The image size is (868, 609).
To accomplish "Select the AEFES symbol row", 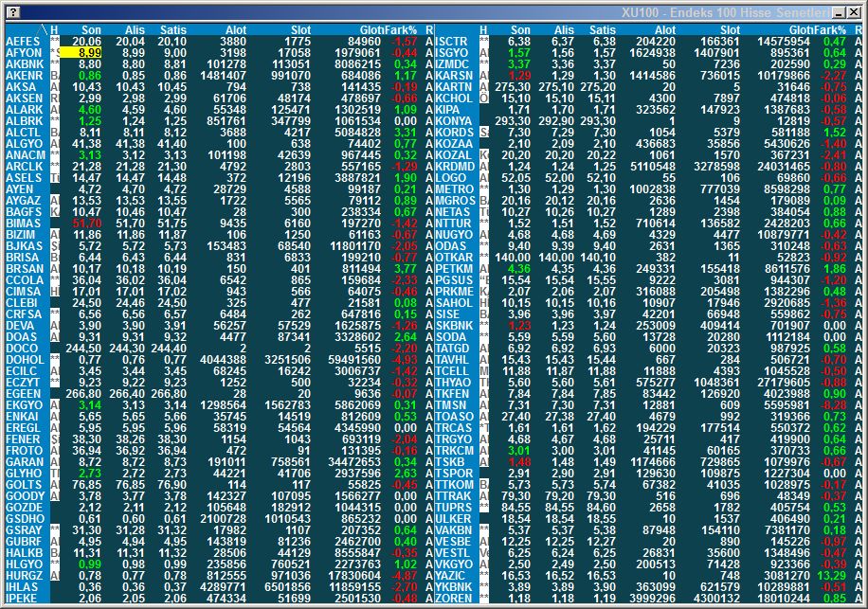I will (23, 42).
